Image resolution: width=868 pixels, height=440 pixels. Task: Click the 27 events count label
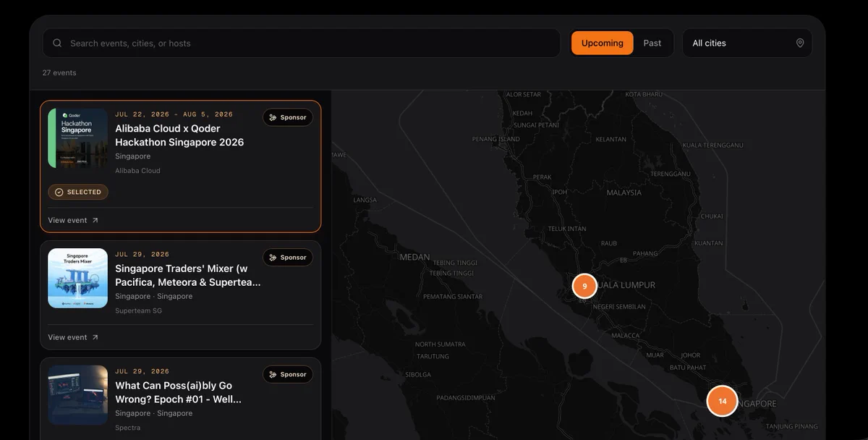point(59,72)
